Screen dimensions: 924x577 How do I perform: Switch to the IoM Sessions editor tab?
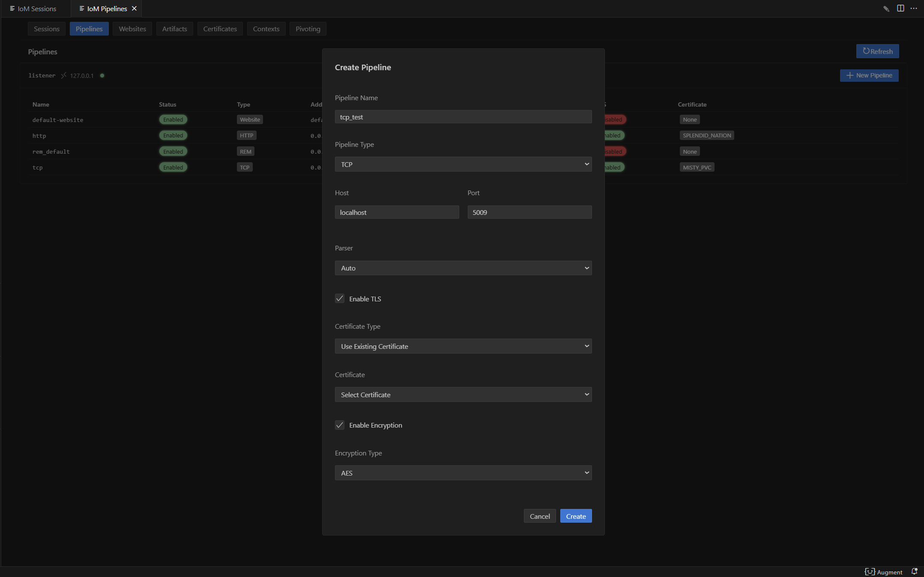(36, 9)
